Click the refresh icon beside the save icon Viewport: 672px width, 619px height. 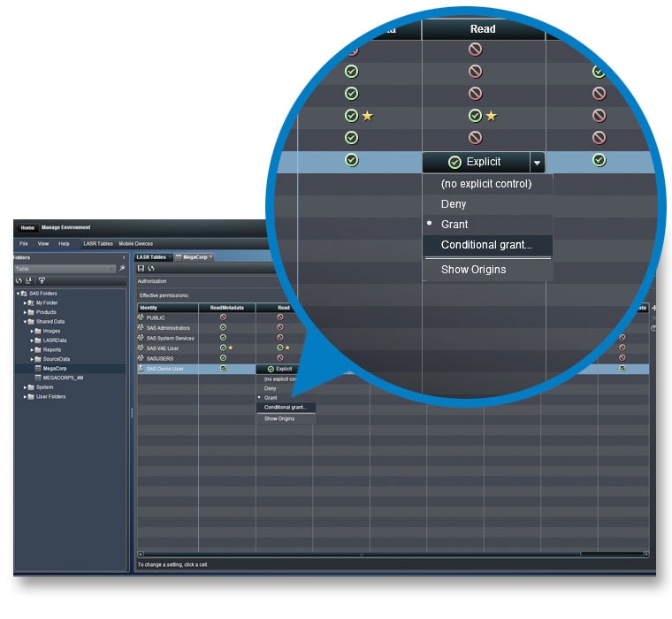click(151, 268)
